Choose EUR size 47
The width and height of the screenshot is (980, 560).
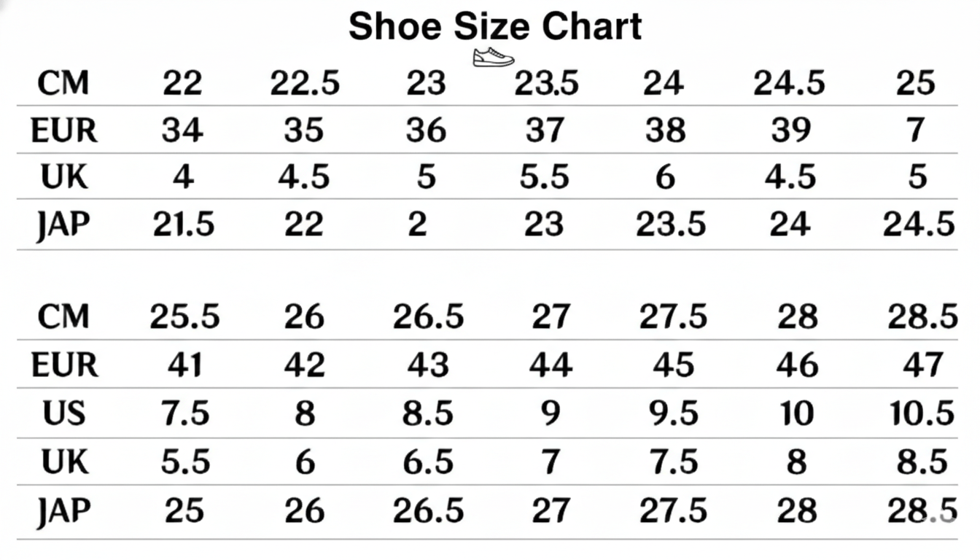pyautogui.click(x=922, y=365)
